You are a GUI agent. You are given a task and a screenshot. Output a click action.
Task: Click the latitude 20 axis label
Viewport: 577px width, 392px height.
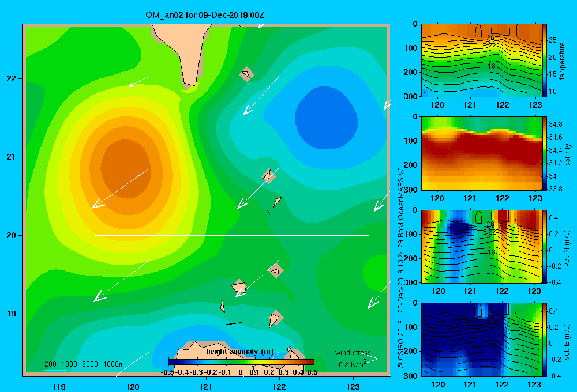tap(12, 235)
